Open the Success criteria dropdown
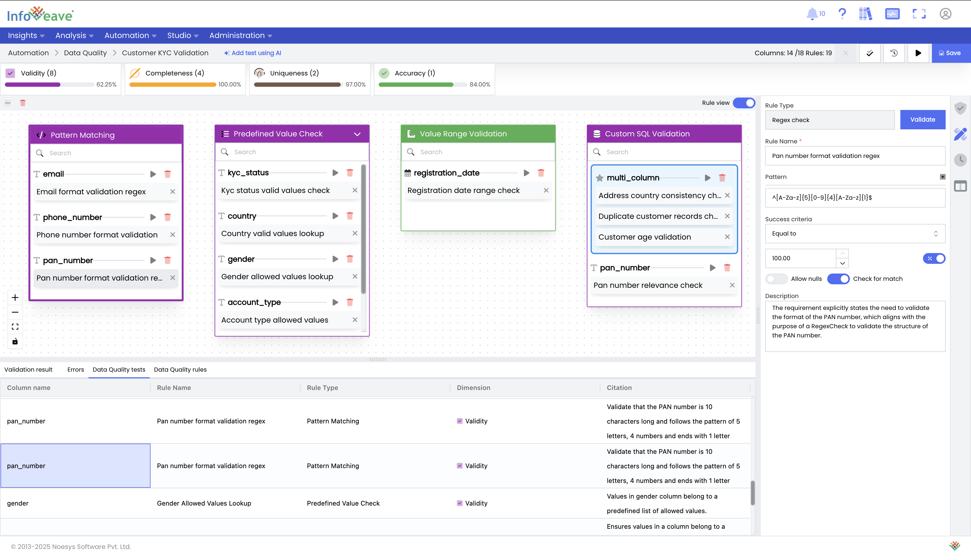Image resolution: width=971 pixels, height=560 pixels. tap(855, 233)
